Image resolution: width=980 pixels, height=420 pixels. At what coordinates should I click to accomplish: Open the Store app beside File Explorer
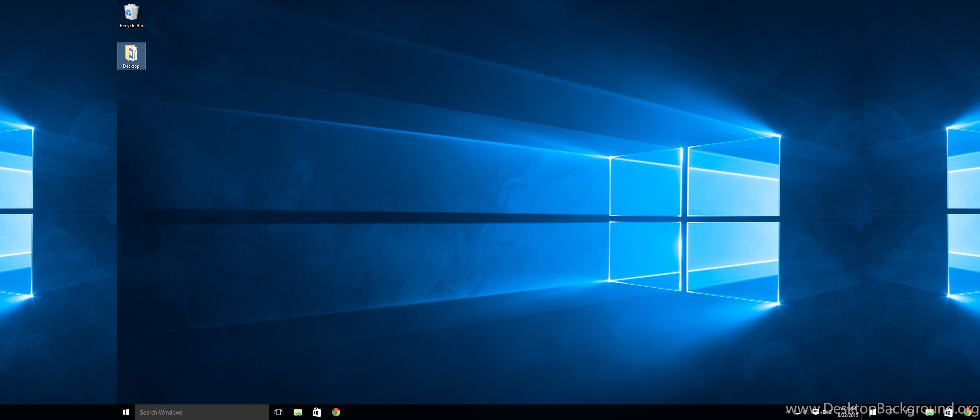click(317, 412)
